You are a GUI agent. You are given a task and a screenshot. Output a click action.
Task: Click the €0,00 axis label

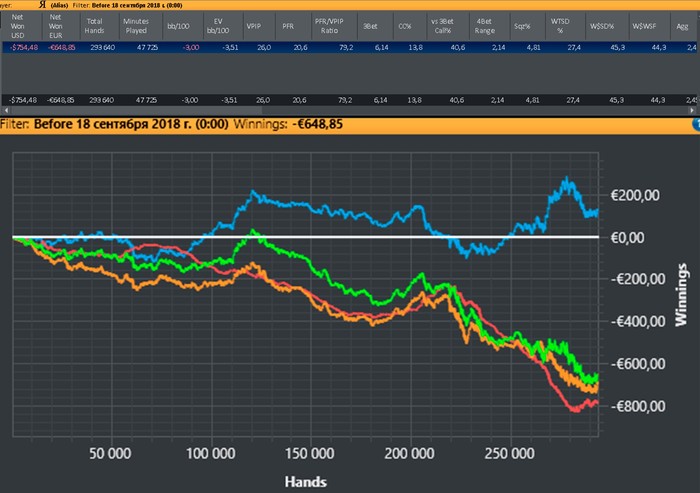(628, 237)
